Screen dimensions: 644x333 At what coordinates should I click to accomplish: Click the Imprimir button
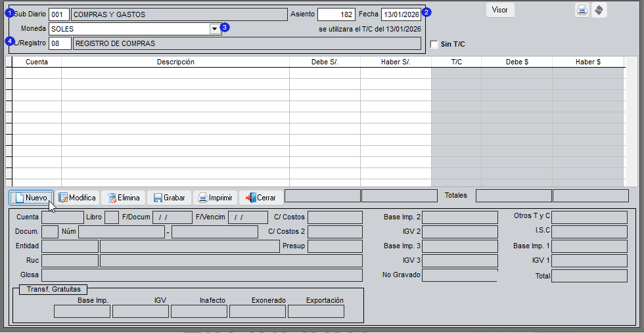[x=216, y=198]
